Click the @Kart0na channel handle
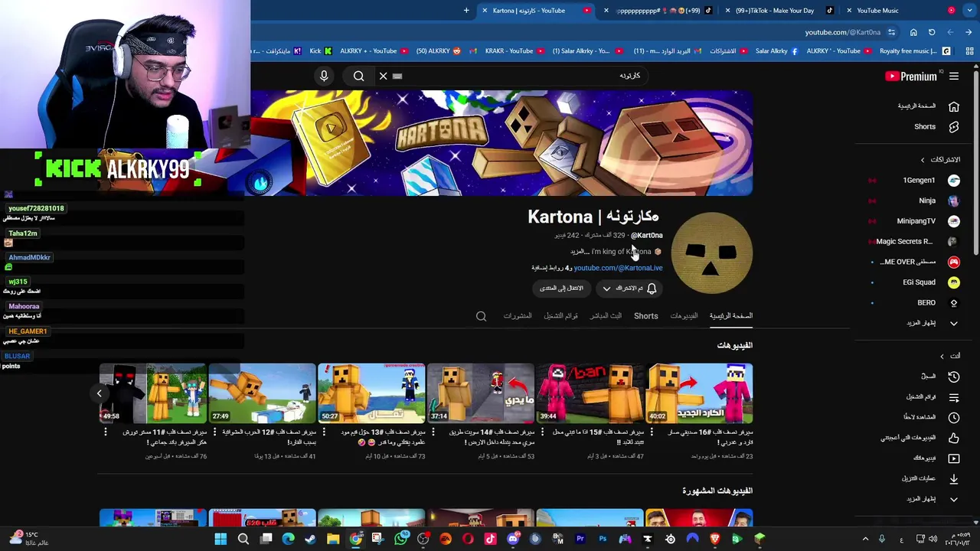The width and height of the screenshot is (980, 551). [646, 236]
